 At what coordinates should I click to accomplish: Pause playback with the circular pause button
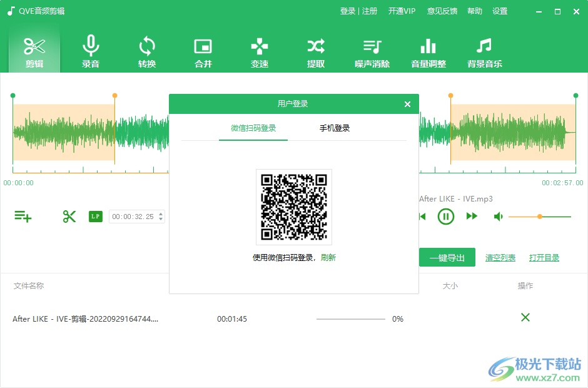pyautogui.click(x=446, y=217)
